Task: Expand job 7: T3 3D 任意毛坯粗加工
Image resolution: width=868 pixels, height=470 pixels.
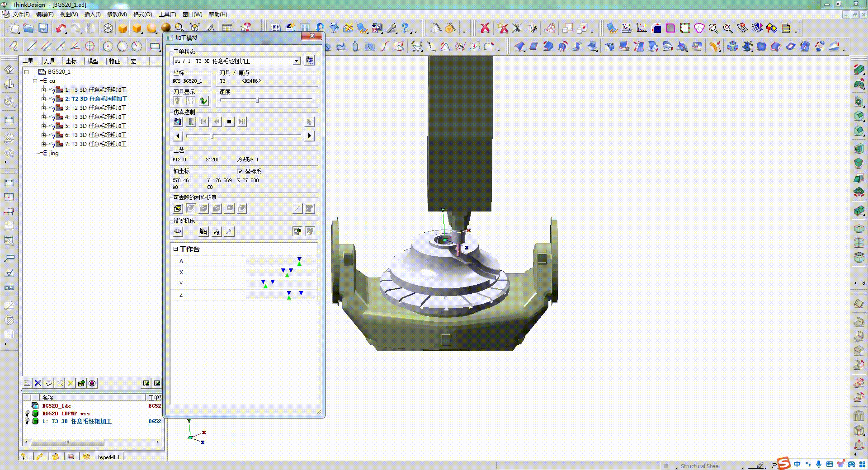Action: coord(43,144)
